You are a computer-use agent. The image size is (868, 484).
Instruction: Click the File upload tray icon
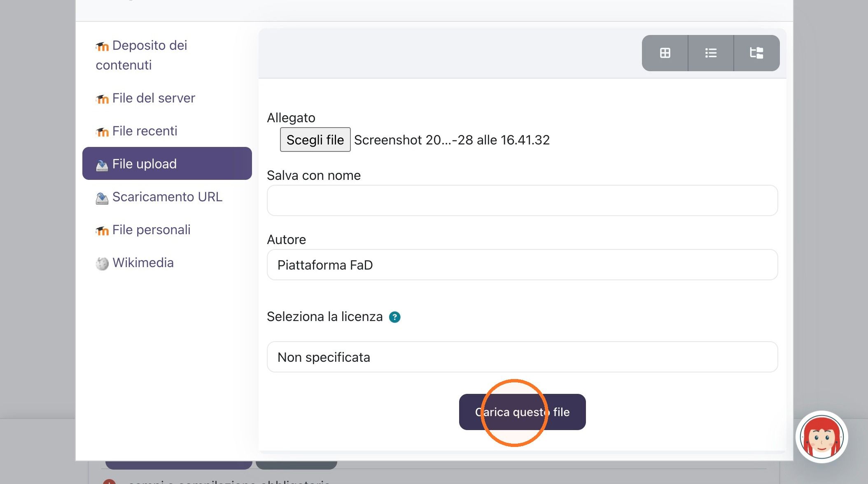102,165
